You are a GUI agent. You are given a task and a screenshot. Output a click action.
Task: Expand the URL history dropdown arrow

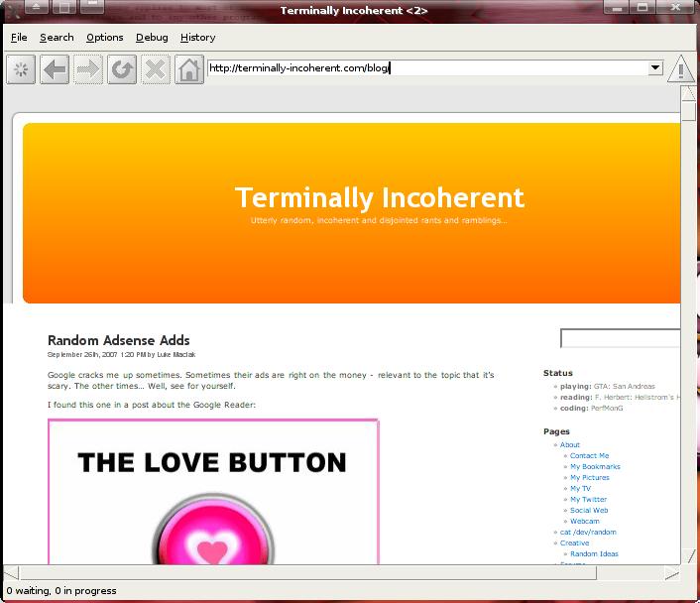point(655,67)
